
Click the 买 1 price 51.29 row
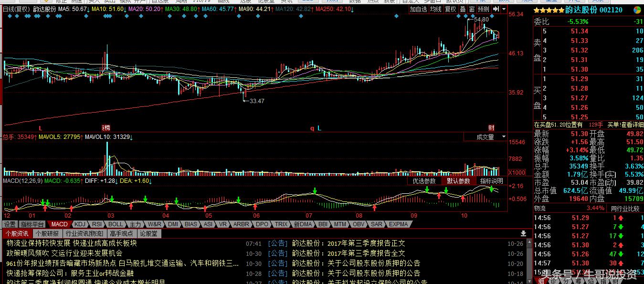588,79
